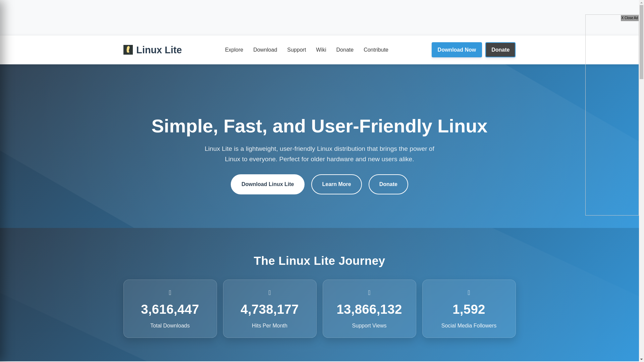Open the Donate nav link
The image size is (644, 362).
click(x=345, y=50)
